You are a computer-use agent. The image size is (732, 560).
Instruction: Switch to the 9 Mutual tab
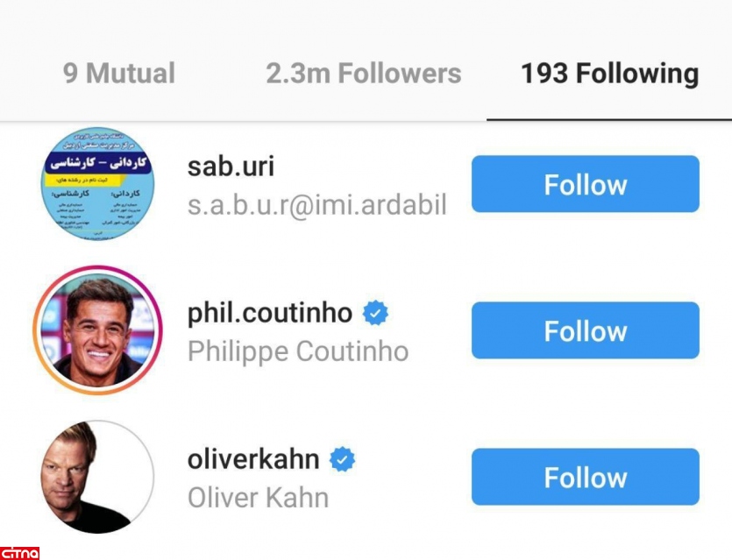(x=119, y=74)
